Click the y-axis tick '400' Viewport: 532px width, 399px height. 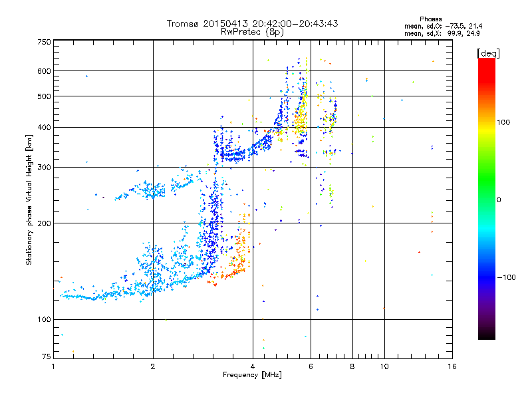(44, 128)
